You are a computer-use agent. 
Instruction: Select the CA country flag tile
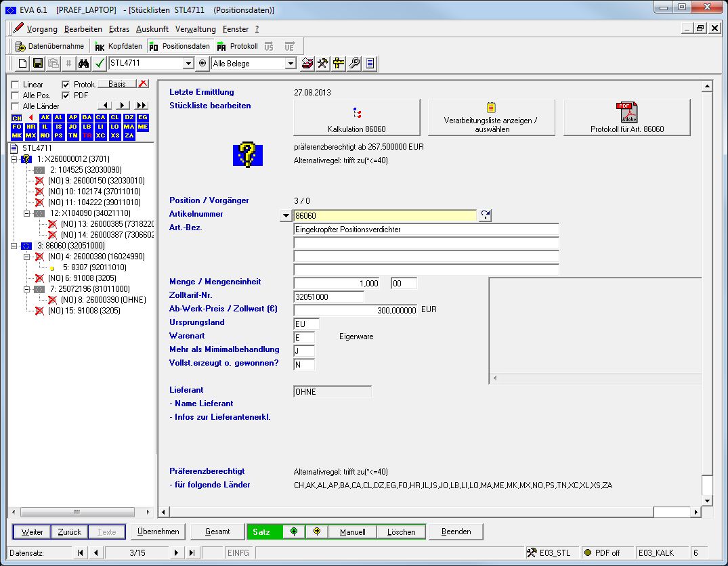point(101,118)
